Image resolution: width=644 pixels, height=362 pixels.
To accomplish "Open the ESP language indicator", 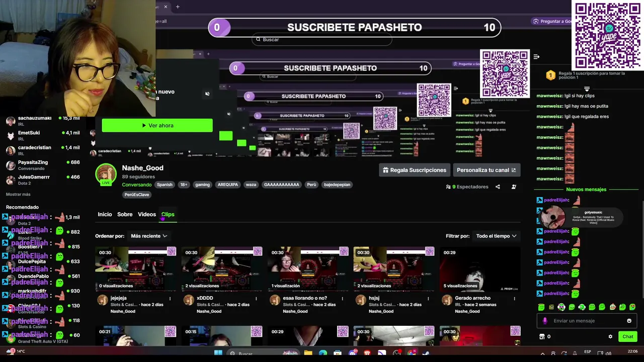I will click(588, 352).
